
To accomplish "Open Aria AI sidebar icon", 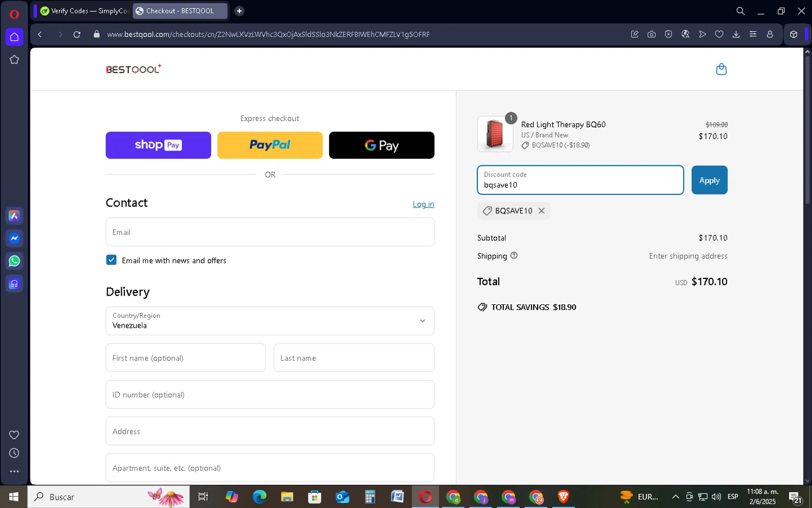I will (x=15, y=216).
